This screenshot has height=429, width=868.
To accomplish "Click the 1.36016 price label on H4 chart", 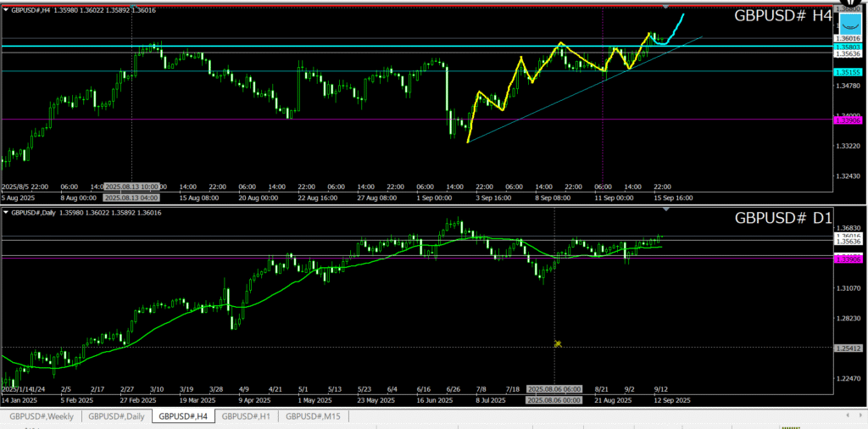I will point(848,38).
